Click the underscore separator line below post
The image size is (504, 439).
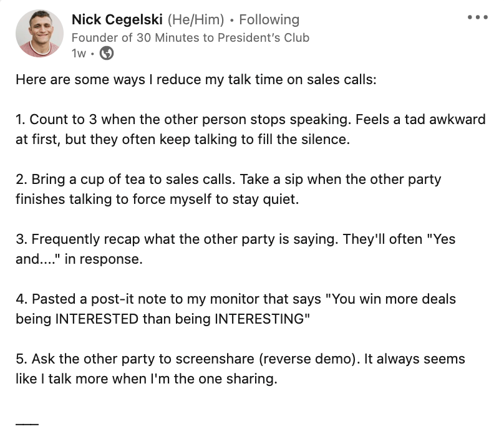pyautogui.click(x=27, y=424)
